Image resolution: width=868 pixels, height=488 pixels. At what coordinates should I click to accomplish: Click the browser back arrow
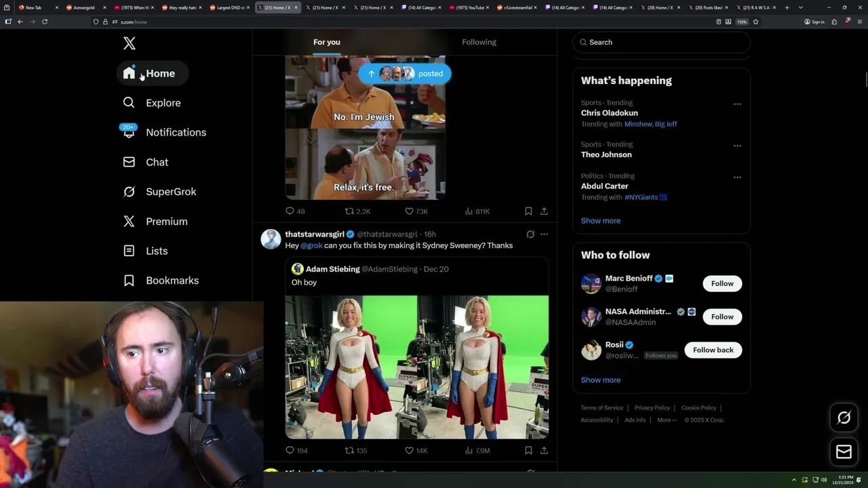[20, 22]
